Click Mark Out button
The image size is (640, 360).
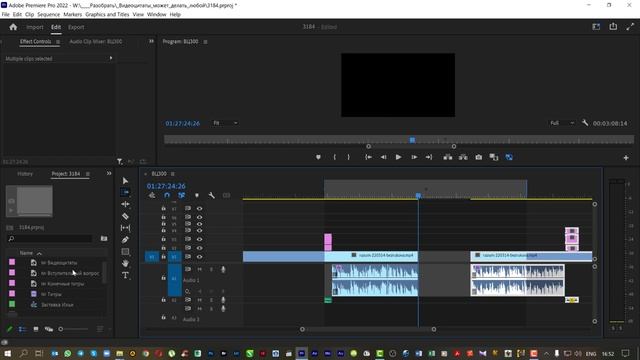tap(348, 157)
